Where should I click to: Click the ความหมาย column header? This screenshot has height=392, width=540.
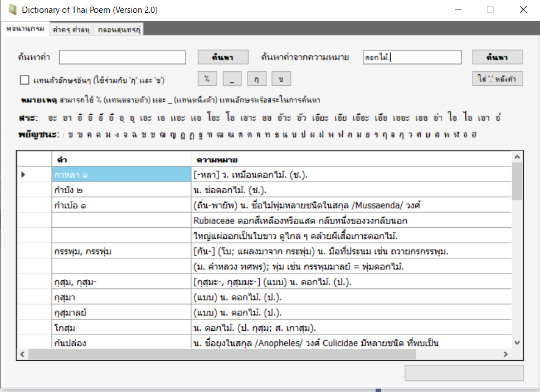coord(351,159)
